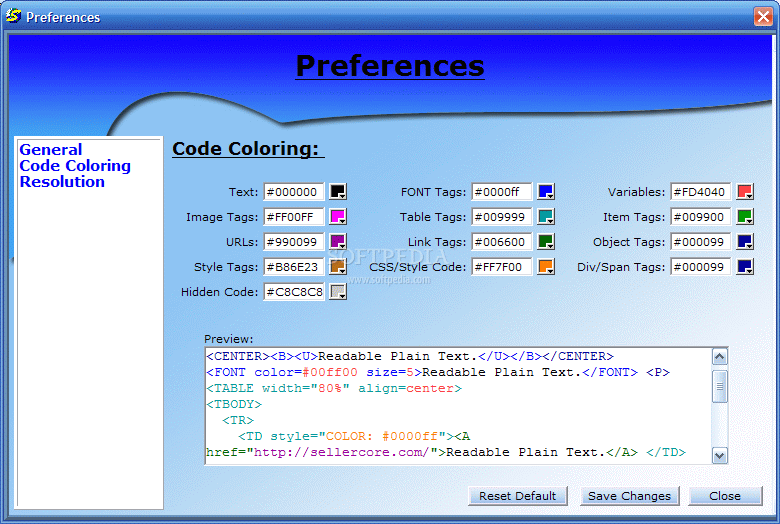Open the Hidden Code gray color swatch
Image resolution: width=780 pixels, height=524 pixels.
click(x=338, y=292)
